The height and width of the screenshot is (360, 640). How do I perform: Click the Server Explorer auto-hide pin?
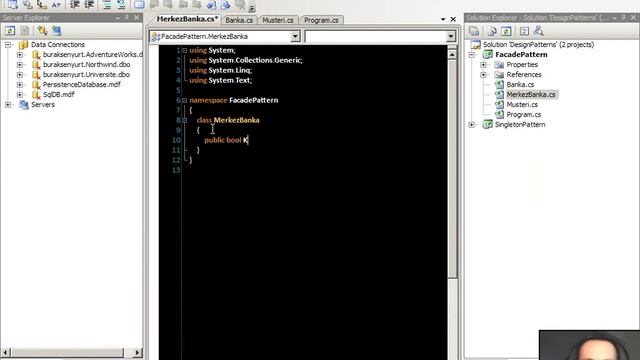(x=127, y=18)
